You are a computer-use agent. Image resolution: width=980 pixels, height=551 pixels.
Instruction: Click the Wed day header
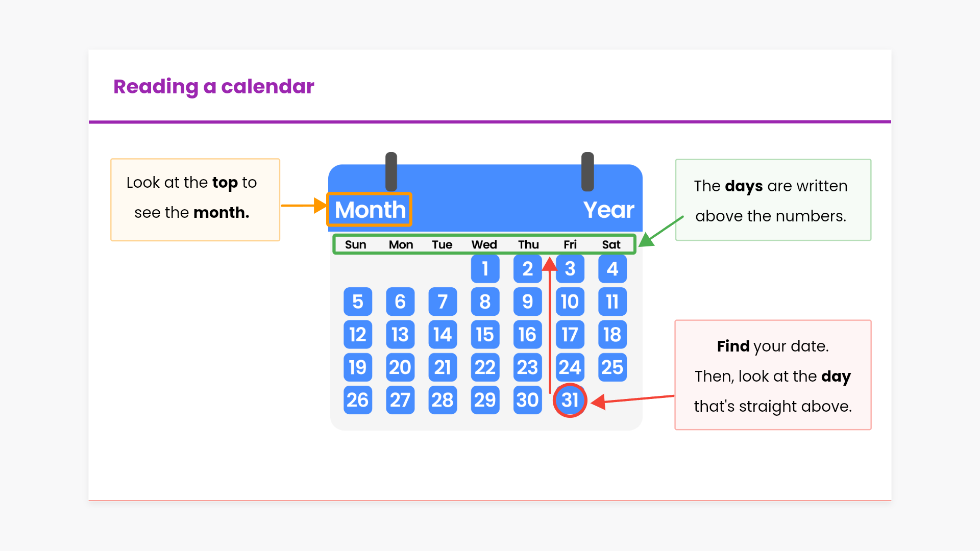pyautogui.click(x=484, y=245)
